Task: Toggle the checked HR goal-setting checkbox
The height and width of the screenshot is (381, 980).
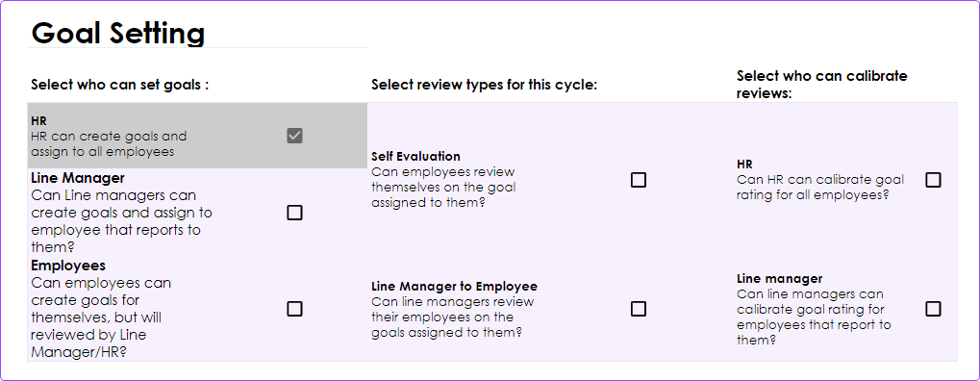Action: tap(294, 136)
